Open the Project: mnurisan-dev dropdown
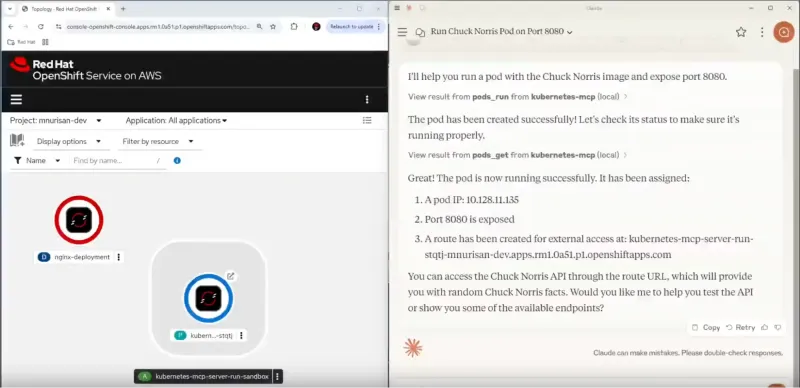 coord(56,120)
